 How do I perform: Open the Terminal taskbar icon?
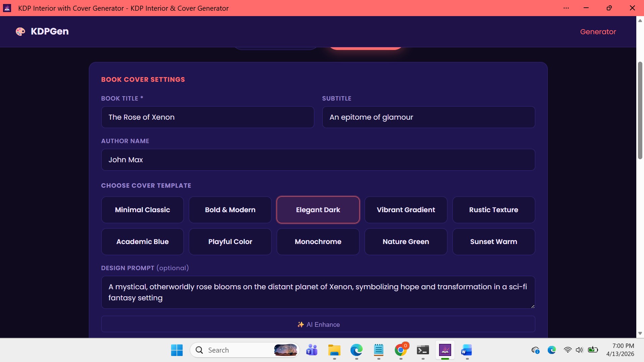coord(423,350)
